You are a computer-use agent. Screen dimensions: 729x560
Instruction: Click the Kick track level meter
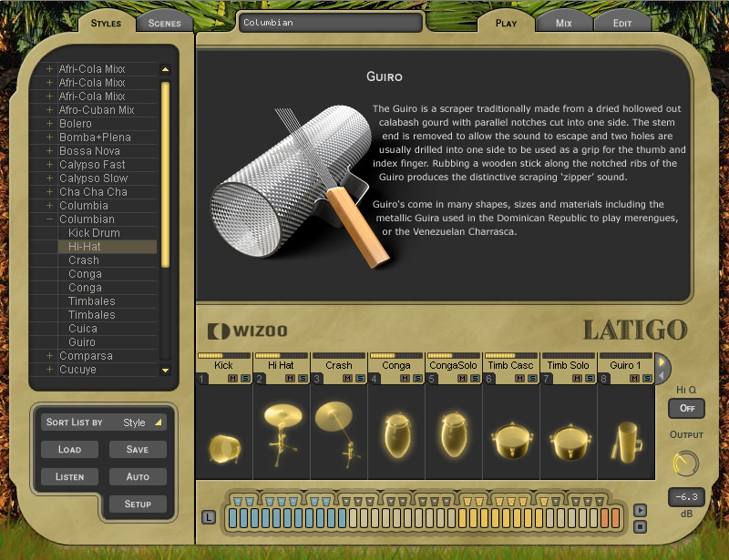224,355
